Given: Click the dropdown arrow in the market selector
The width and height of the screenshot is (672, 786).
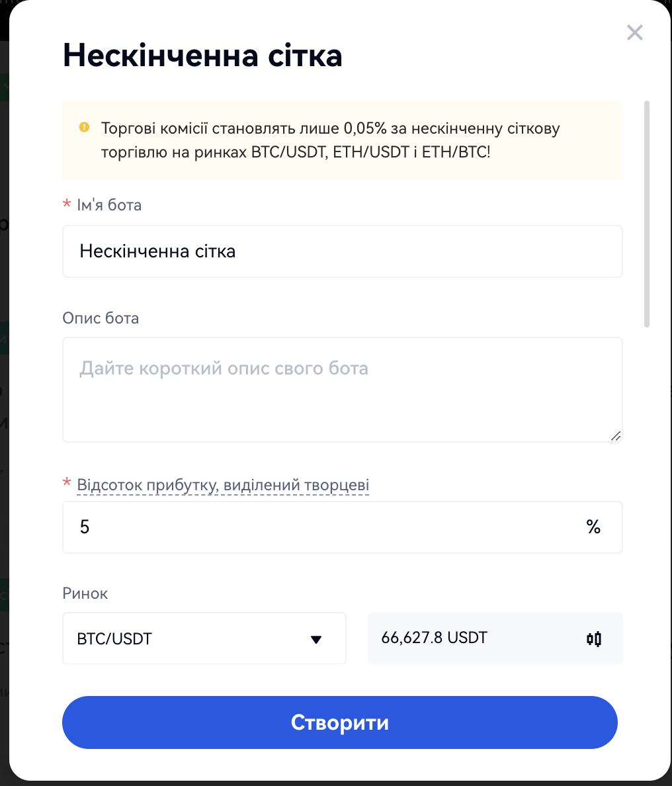Looking at the screenshot, I should pos(316,639).
